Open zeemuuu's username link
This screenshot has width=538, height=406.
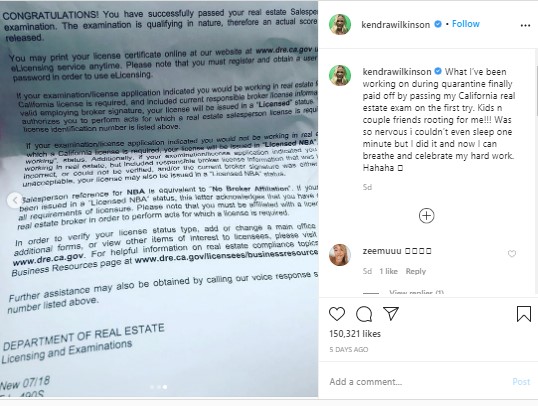point(382,251)
